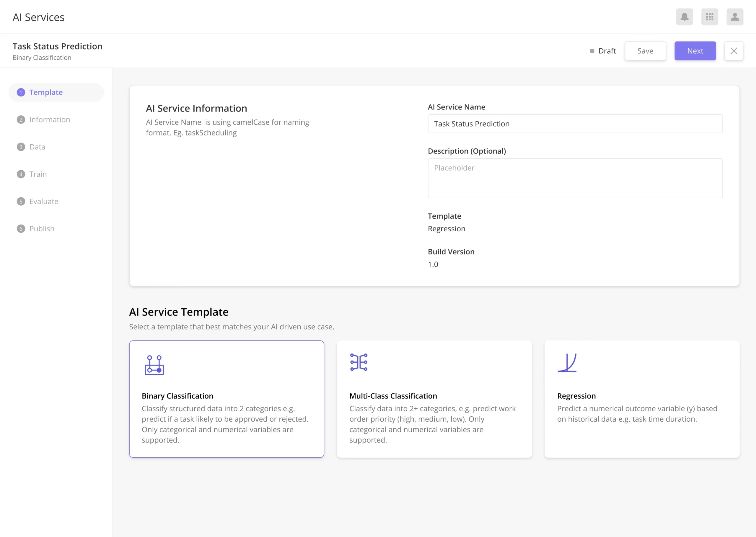Close the Task Status Prediction editor

[x=734, y=51]
